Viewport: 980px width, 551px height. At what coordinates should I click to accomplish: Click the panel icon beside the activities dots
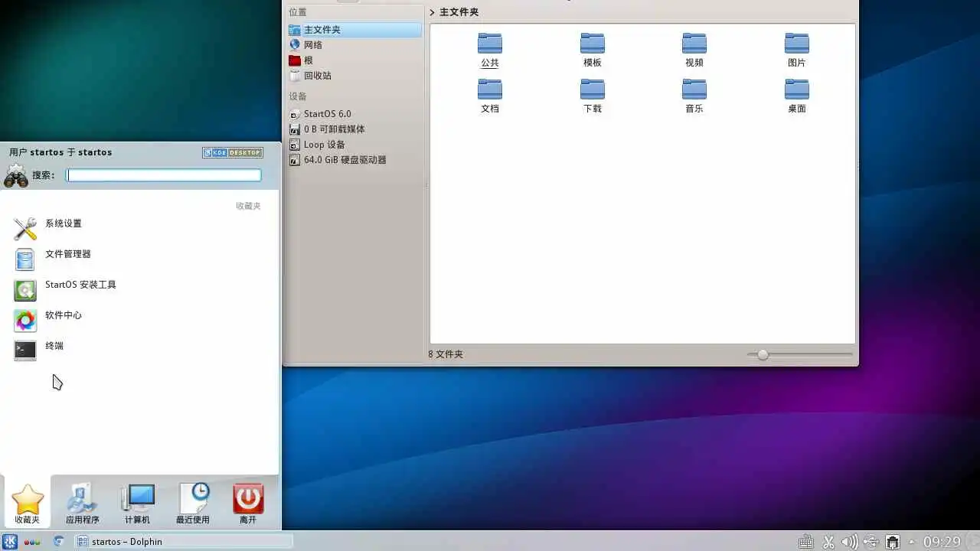pos(59,542)
